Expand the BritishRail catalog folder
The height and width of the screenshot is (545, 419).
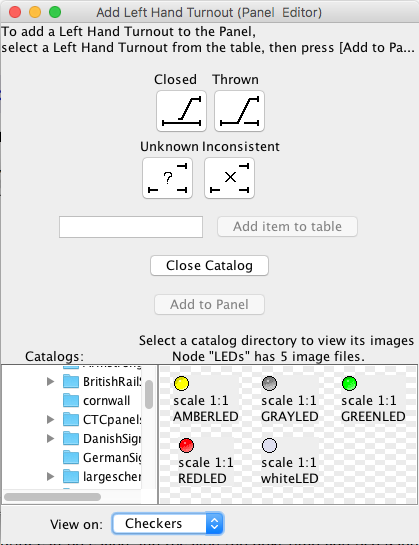point(50,382)
